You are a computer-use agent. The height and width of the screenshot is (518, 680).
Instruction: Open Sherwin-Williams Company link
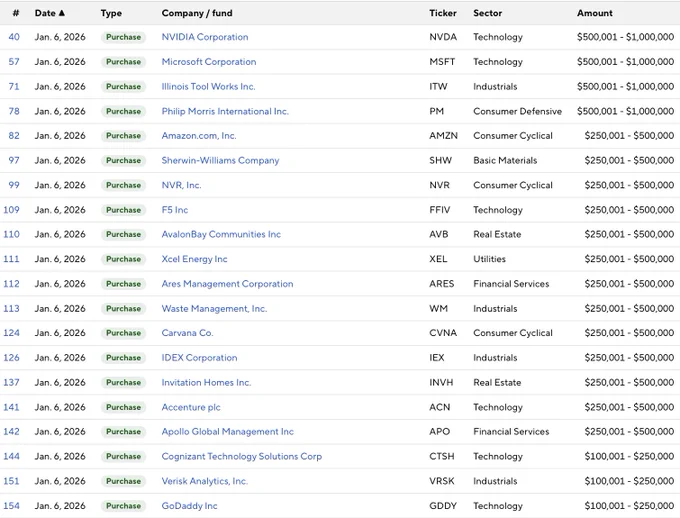(x=220, y=160)
